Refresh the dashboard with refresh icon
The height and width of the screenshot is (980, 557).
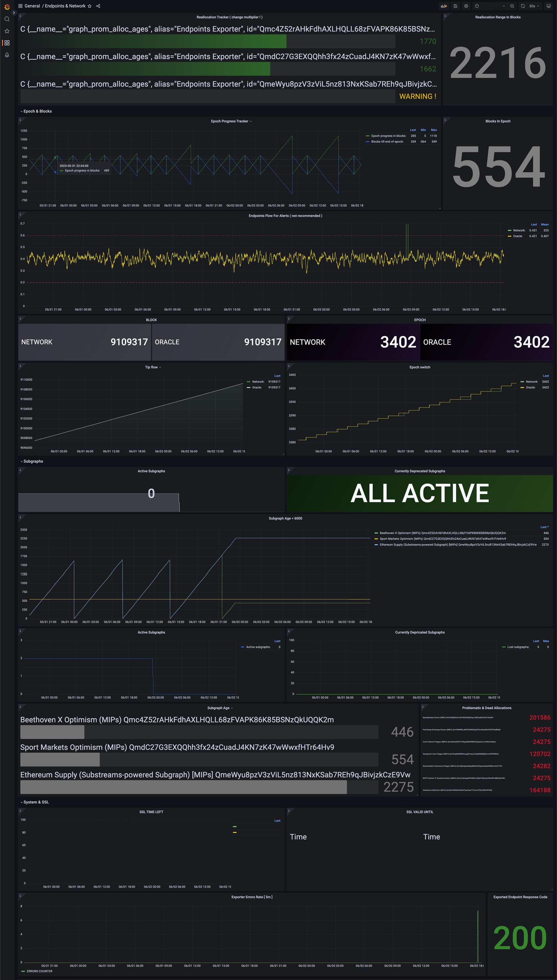(522, 6)
